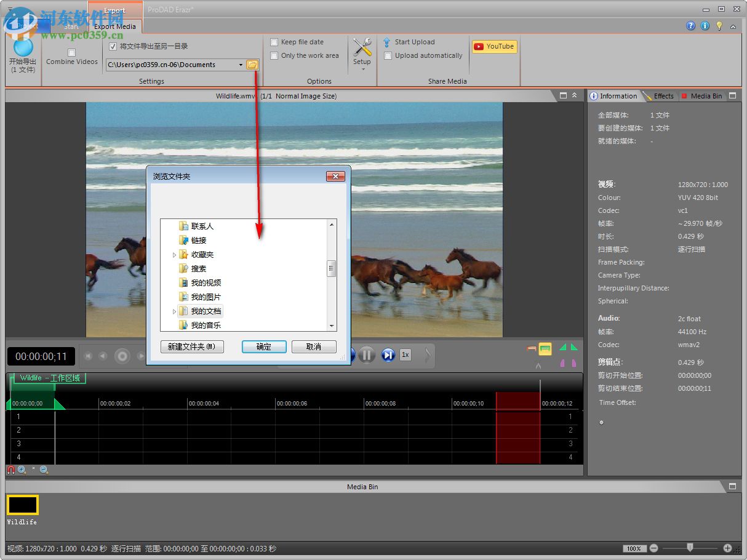Click the timeline zoom-in magnifier icon
747x560 pixels.
(x=22, y=470)
